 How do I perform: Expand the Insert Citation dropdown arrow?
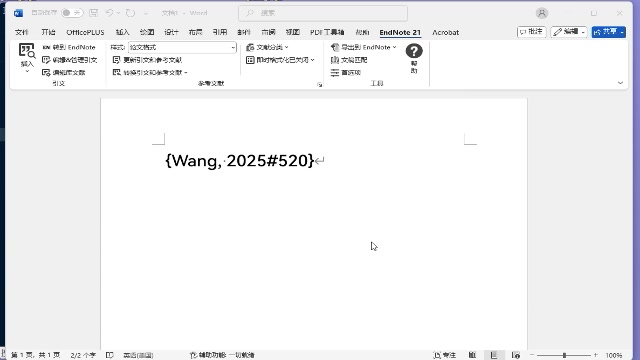tap(27, 71)
